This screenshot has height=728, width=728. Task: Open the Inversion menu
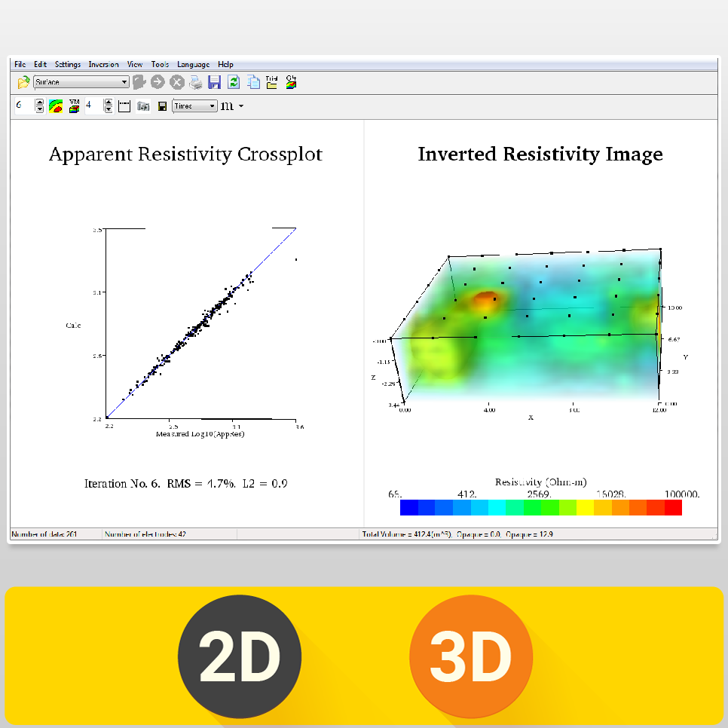[x=103, y=64]
